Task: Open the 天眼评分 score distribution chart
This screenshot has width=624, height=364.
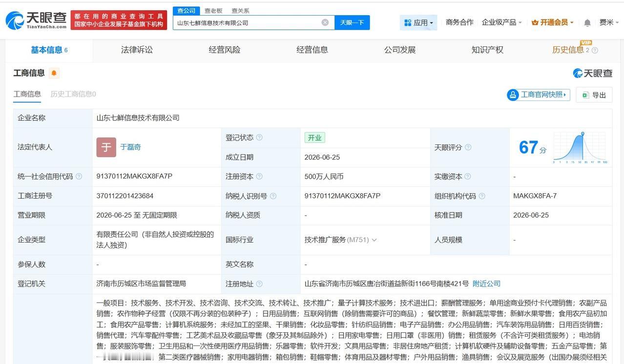Action: coord(581,147)
